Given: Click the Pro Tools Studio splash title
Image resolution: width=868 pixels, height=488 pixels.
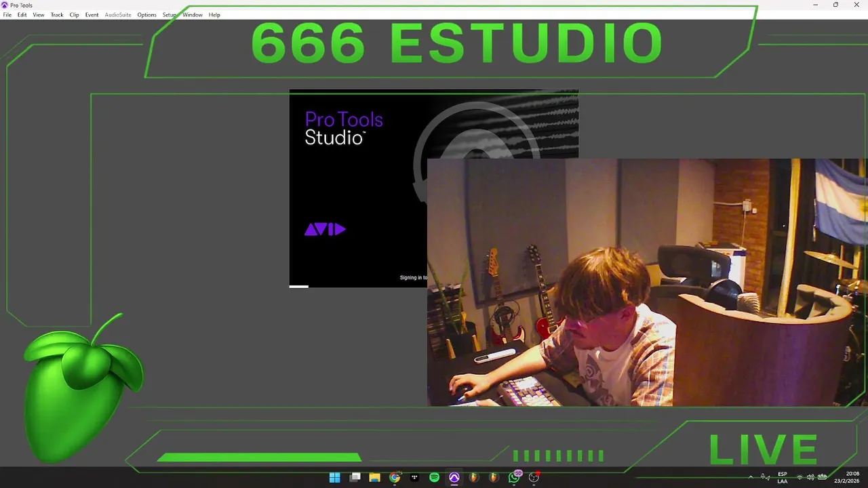Looking at the screenshot, I should pos(344,129).
